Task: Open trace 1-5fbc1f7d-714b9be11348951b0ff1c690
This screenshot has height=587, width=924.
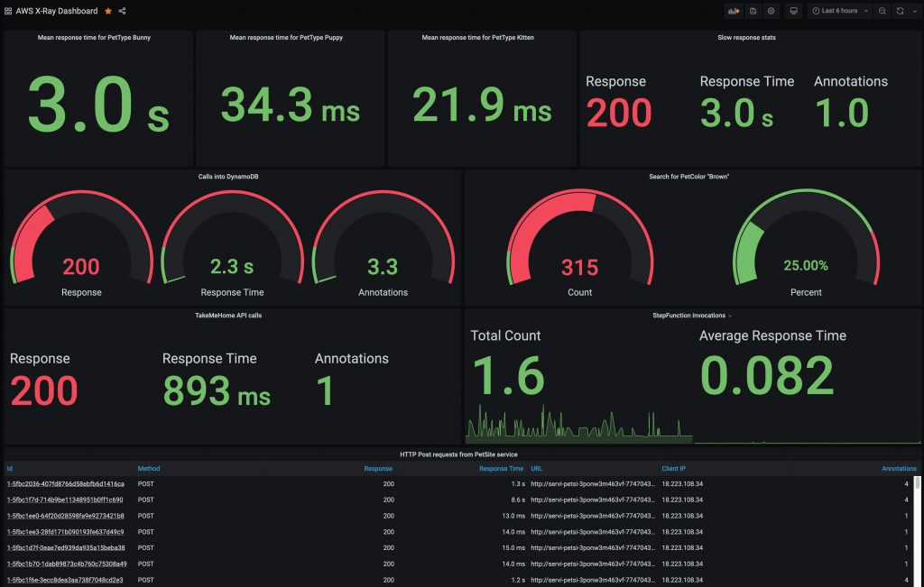Action: 65,500
